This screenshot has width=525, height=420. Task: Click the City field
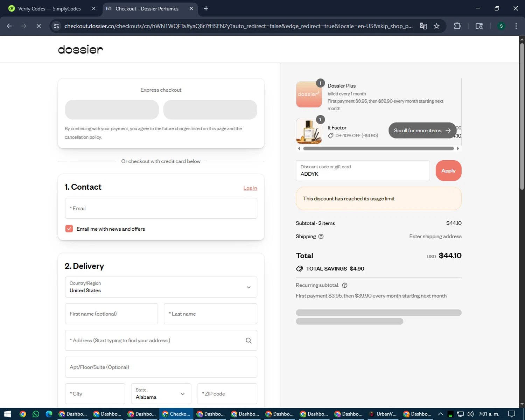(95, 394)
